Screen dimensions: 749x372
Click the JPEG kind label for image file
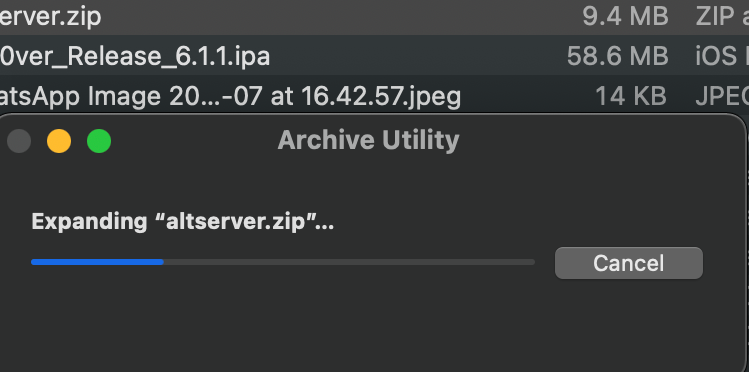coord(722,96)
